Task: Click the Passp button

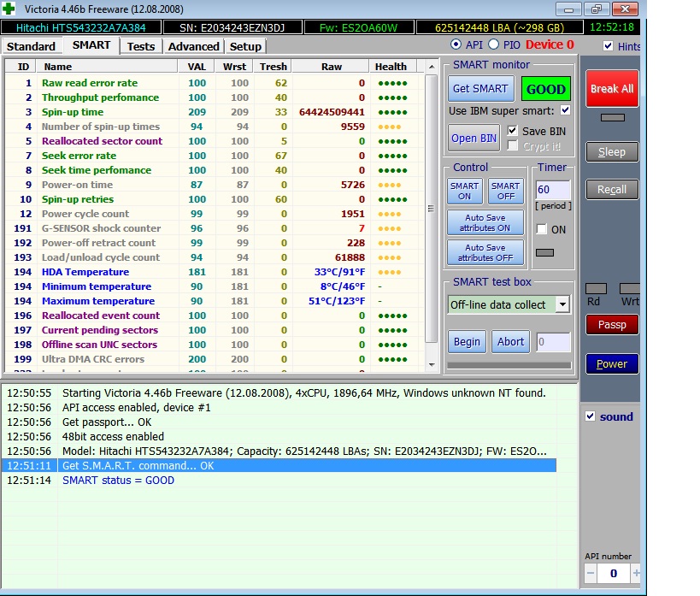Action: tap(612, 324)
